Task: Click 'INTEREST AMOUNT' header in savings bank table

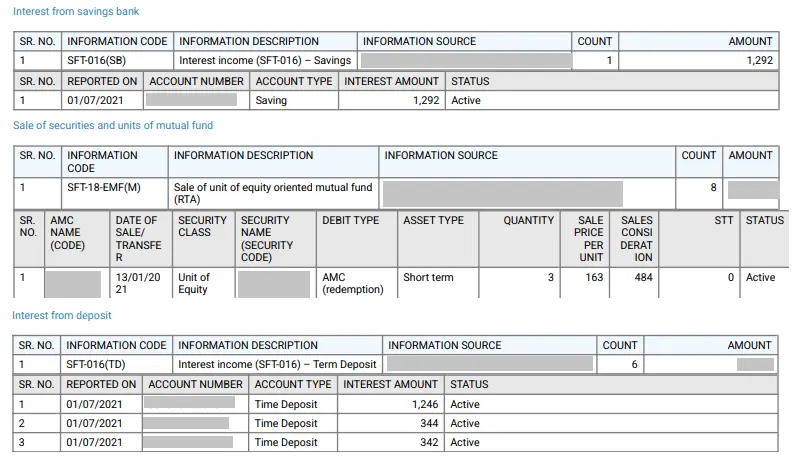Action: [x=392, y=81]
